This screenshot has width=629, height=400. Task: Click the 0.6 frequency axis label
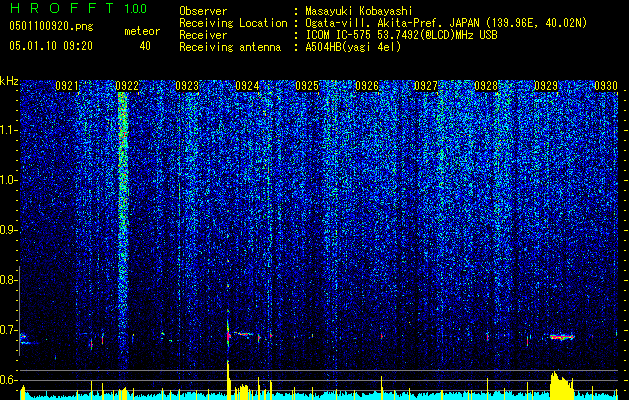coord(8,380)
